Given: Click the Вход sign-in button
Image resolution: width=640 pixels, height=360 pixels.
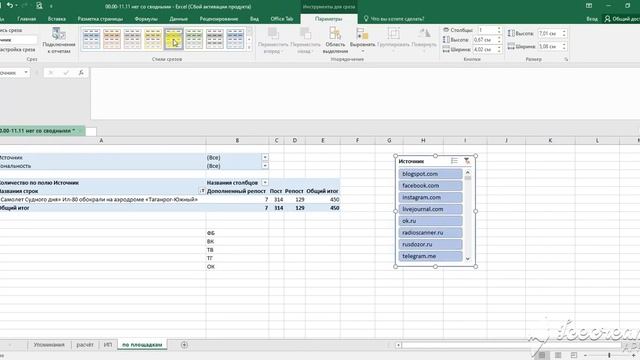Looking at the screenshot, I should click(592, 19).
